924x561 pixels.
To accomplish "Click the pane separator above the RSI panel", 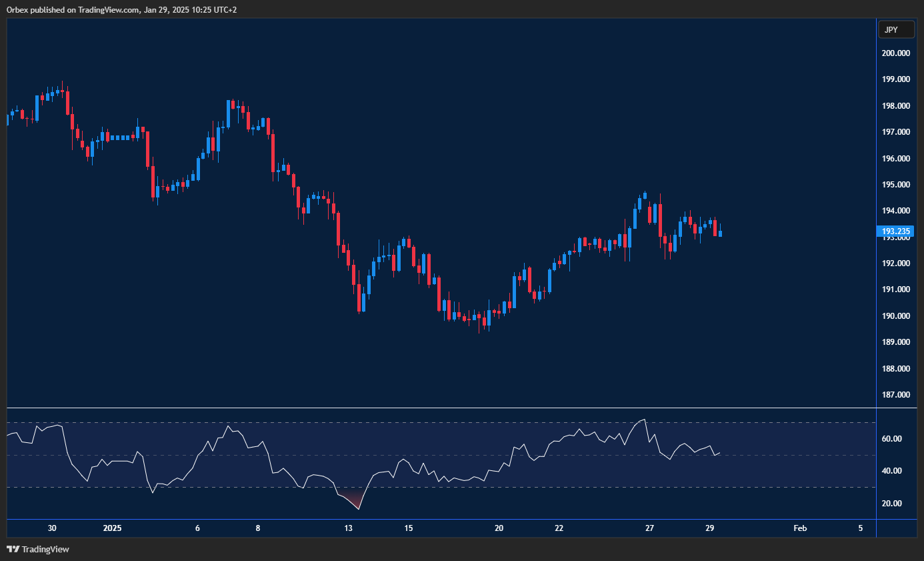I will pyautogui.click(x=440, y=408).
